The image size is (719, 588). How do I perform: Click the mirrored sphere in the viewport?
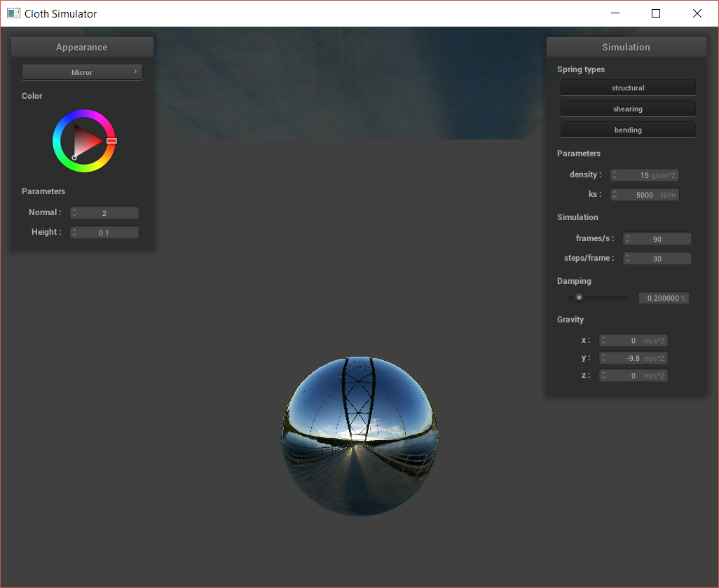pyautogui.click(x=359, y=436)
